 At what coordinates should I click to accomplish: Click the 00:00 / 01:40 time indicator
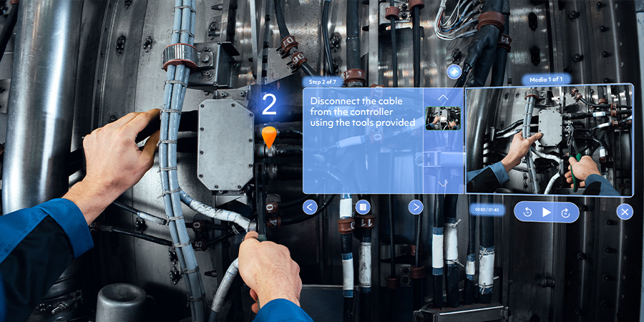click(485, 210)
